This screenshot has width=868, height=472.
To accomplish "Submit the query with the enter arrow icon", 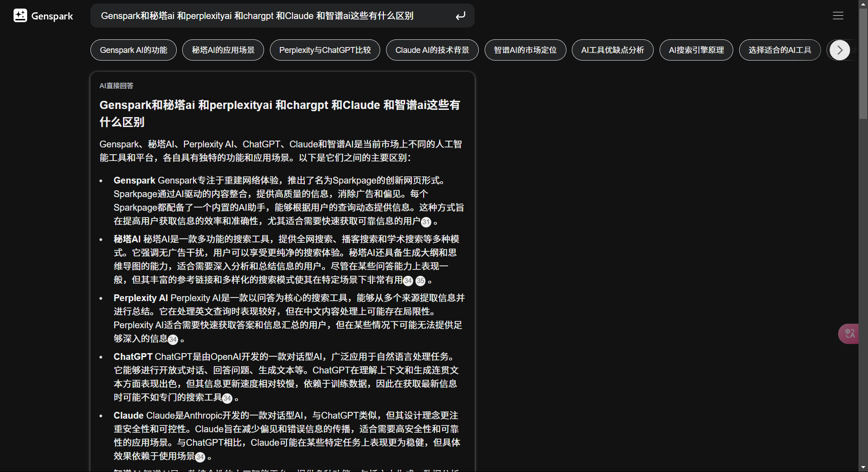I will click(x=460, y=15).
